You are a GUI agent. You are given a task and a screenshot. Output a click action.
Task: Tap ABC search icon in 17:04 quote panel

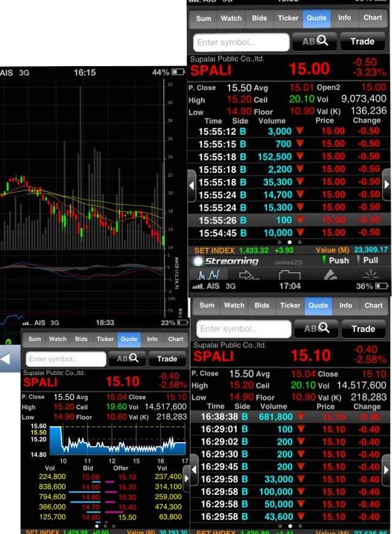(316, 329)
